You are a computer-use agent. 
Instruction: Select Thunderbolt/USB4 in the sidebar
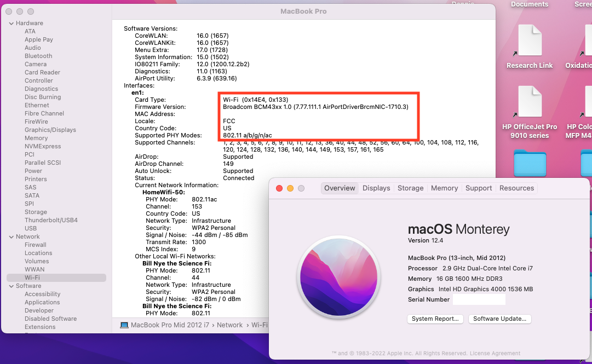click(51, 220)
